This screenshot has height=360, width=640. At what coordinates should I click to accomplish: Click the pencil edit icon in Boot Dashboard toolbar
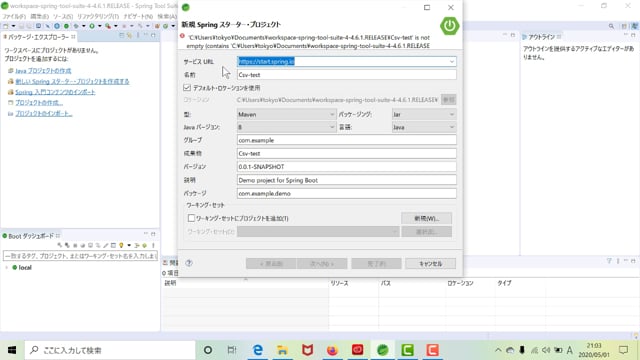click(x=105, y=245)
